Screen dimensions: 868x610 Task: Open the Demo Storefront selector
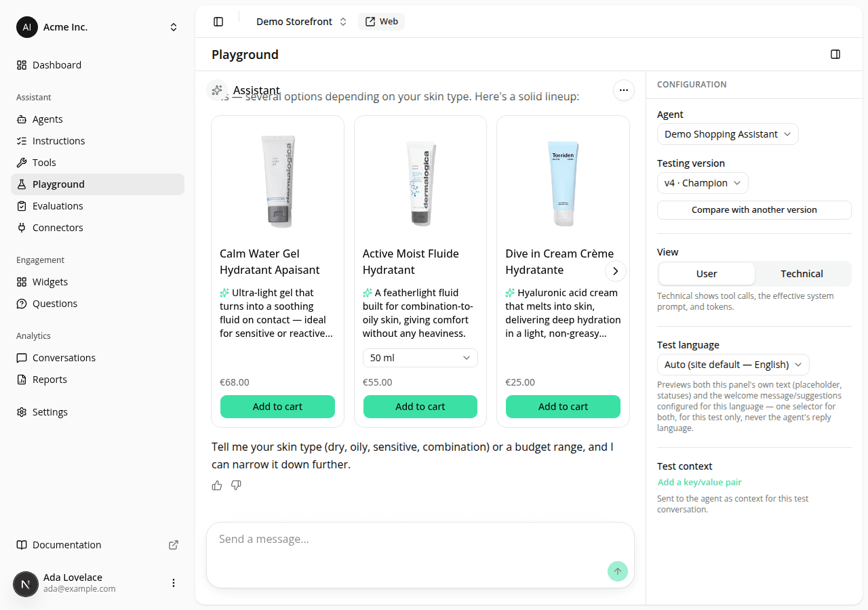[x=301, y=22]
